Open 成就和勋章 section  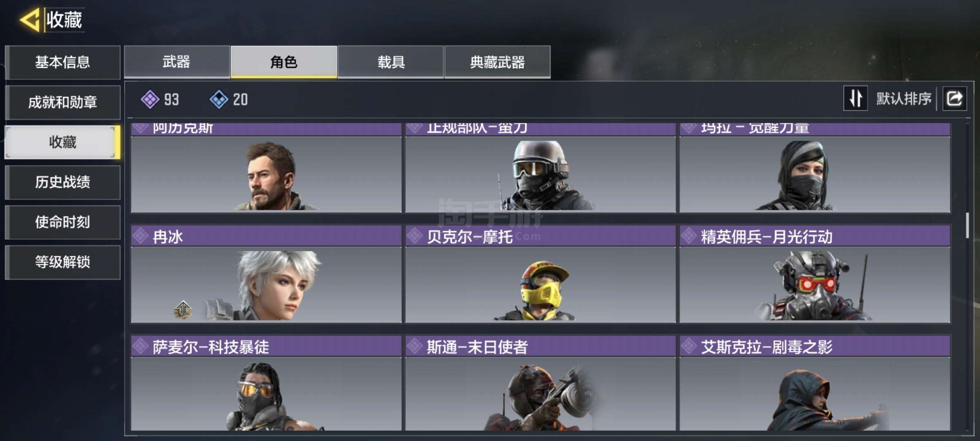point(62,102)
